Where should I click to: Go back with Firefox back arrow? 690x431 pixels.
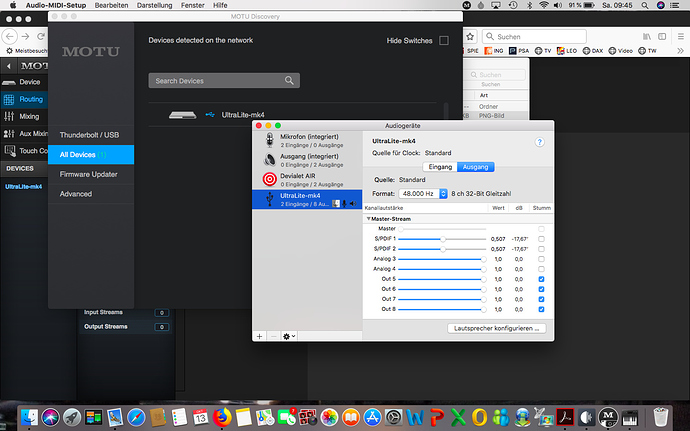10,37
